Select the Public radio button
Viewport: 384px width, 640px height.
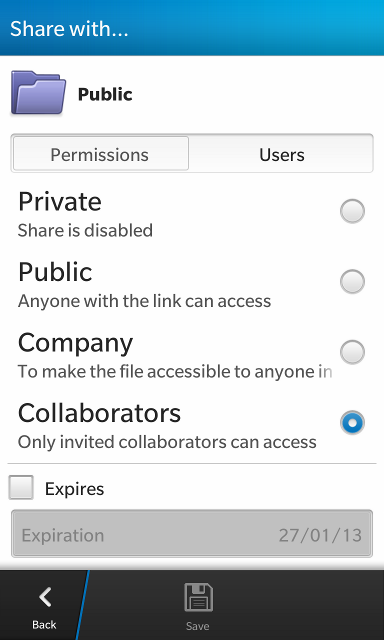(352, 282)
